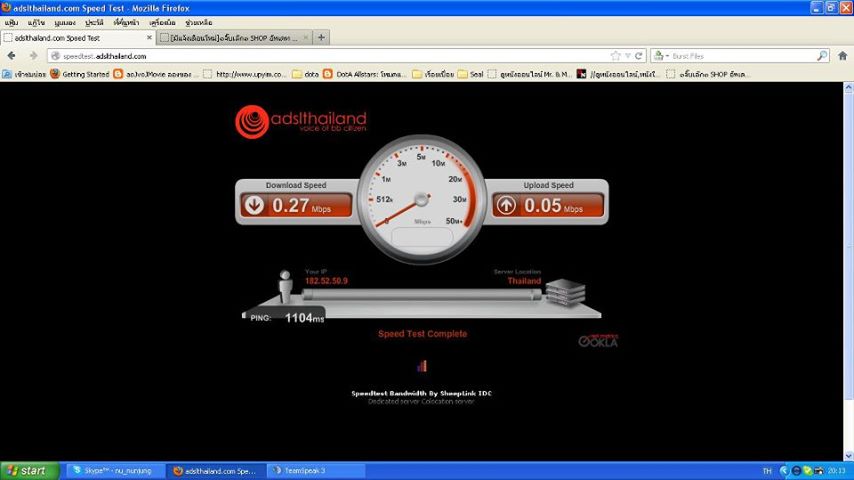
Task: Click the server stack icon
Action: (x=565, y=293)
